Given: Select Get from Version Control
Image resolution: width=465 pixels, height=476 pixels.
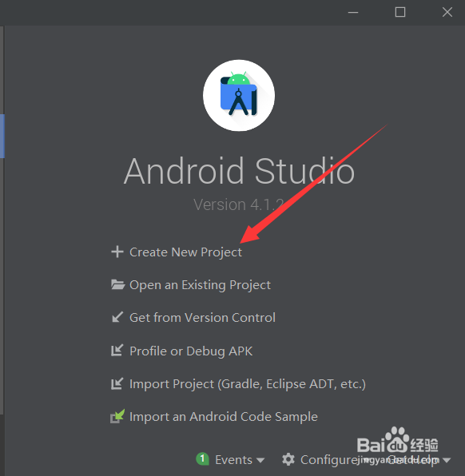Looking at the screenshot, I should point(202,318).
